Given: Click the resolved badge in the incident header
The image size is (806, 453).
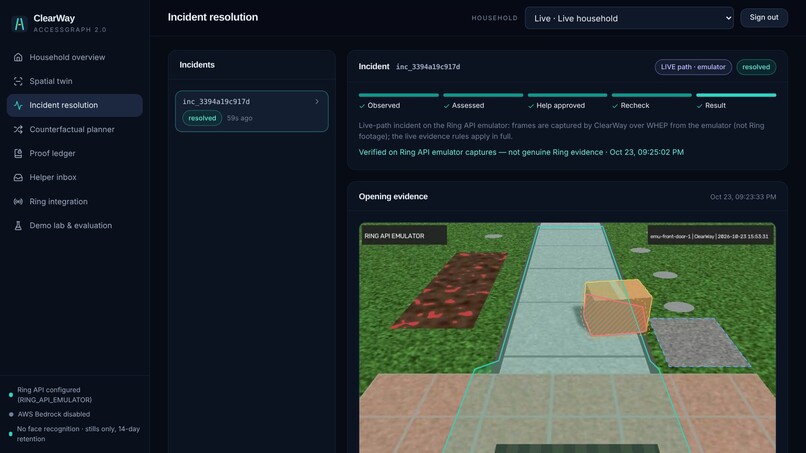Looking at the screenshot, I should (756, 67).
